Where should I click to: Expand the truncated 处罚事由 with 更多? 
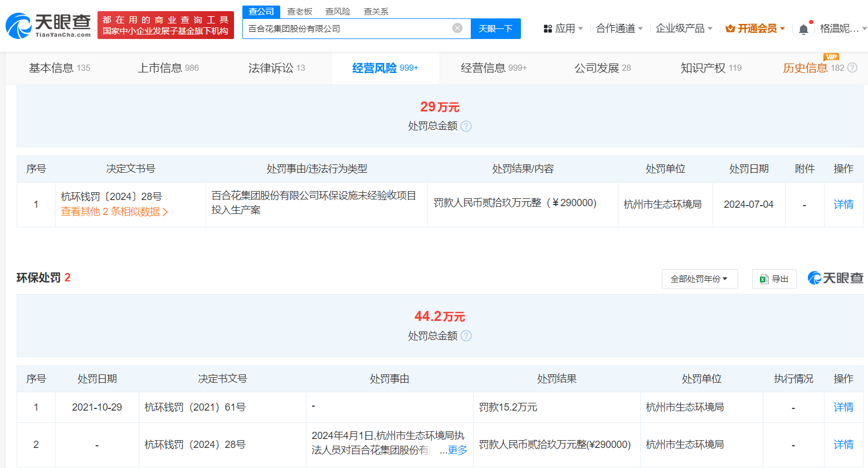tap(457, 450)
